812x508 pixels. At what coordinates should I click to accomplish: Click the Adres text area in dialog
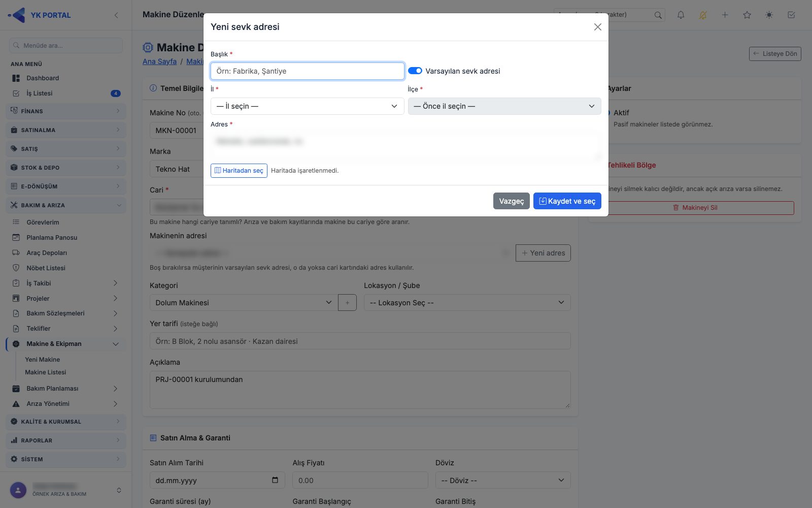click(406, 146)
